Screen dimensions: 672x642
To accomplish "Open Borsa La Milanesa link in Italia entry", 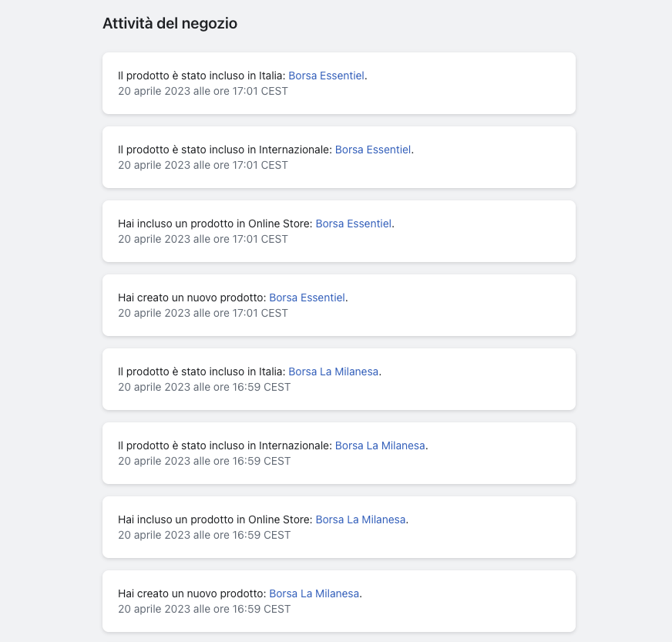I will pos(334,371).
